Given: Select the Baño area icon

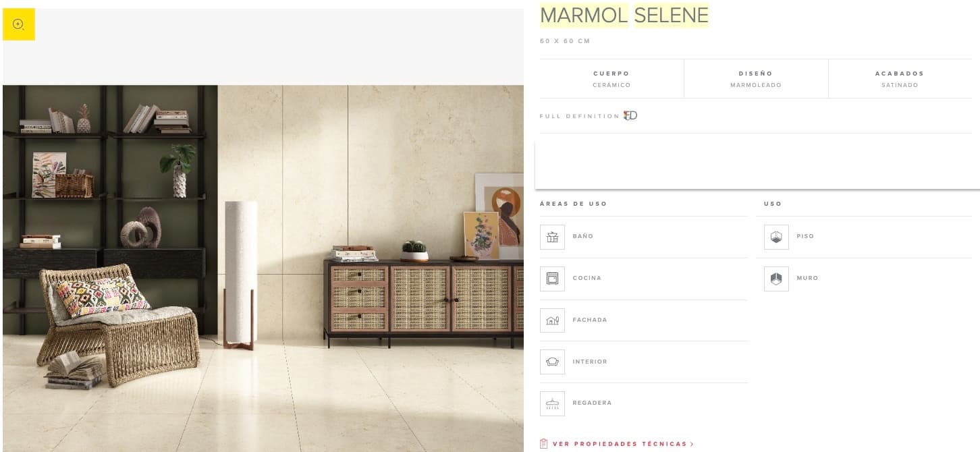Looking at the screenshot, I should pos(552,237).
